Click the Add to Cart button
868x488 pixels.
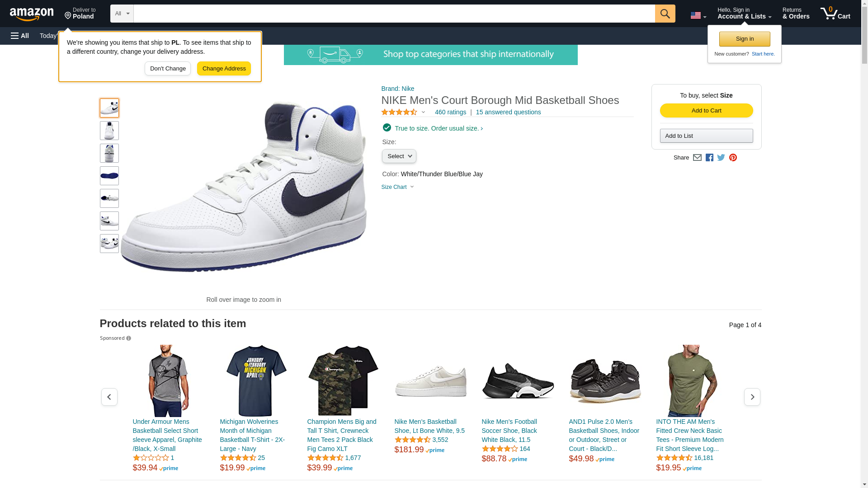pyautogui.click(x=706, y=111)
